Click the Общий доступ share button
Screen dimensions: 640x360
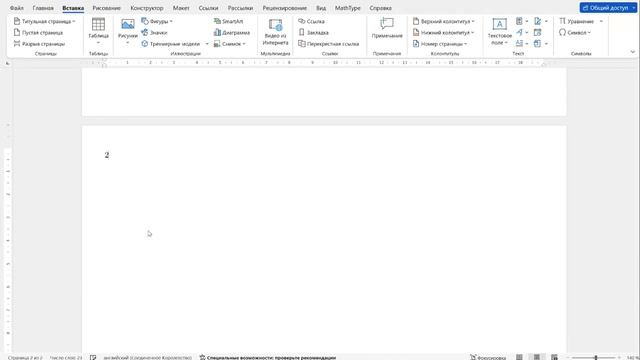tap(605, 8)
